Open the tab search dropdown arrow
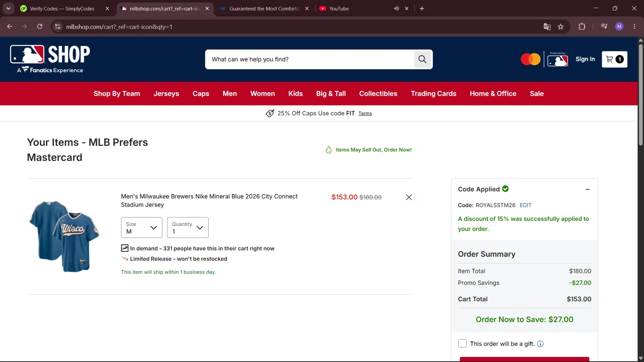Image resolution: width=644 pixels, height=362 pixels. click(8, 9)
